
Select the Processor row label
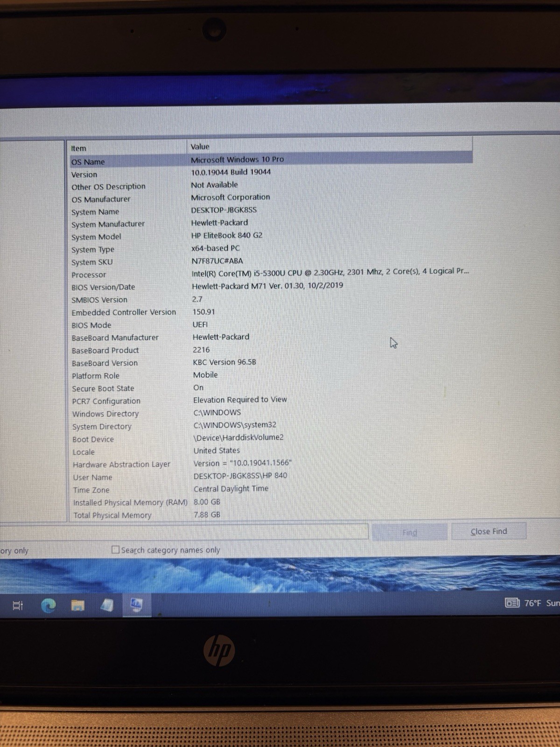(89, 275)
